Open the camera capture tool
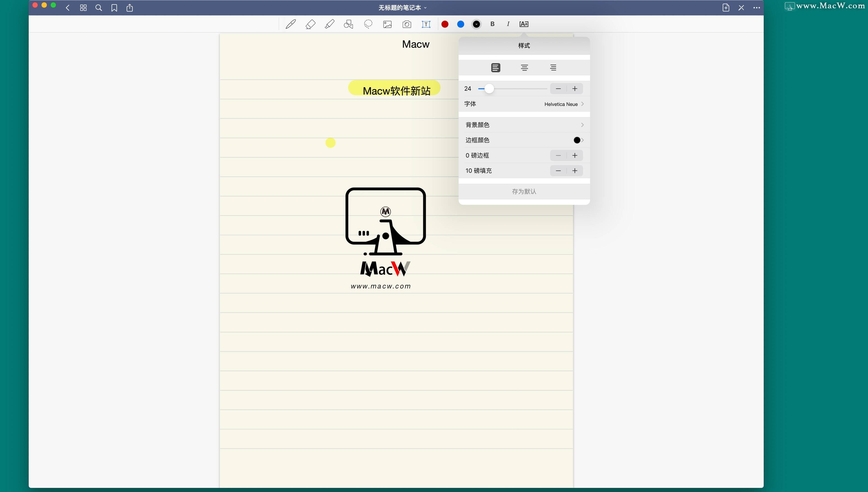Image resolution: width=868 pixels, height=492 pixels. click(x=407, y=24)
